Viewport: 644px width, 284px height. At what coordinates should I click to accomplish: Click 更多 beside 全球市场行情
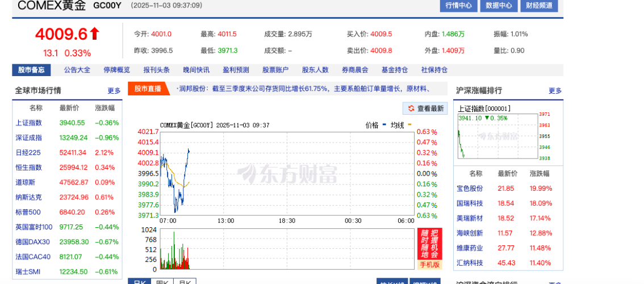114,90
